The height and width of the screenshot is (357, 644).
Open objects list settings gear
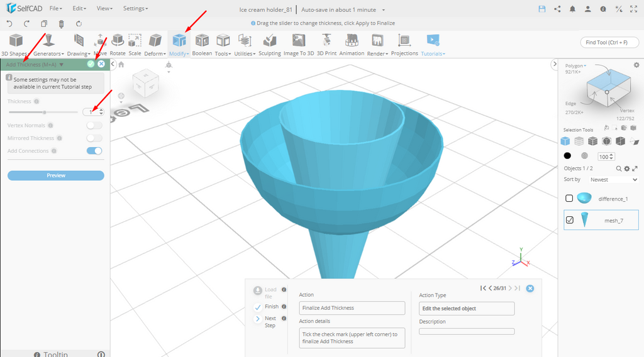coord(627,168)
